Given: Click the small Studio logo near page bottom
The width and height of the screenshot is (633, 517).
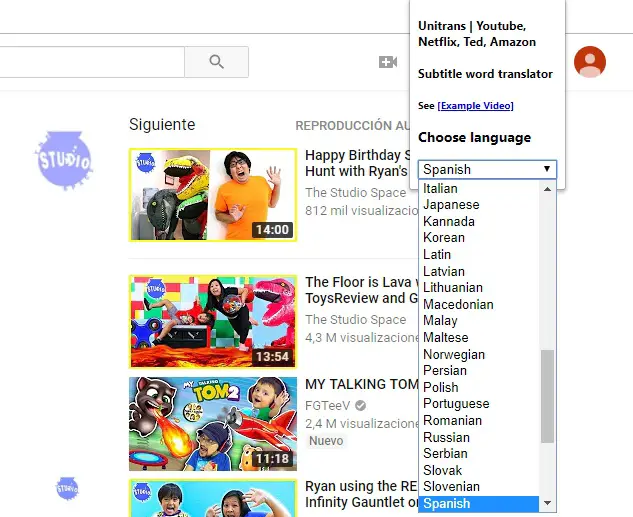Looking at the screenshot, I should (x=67, y=488).
